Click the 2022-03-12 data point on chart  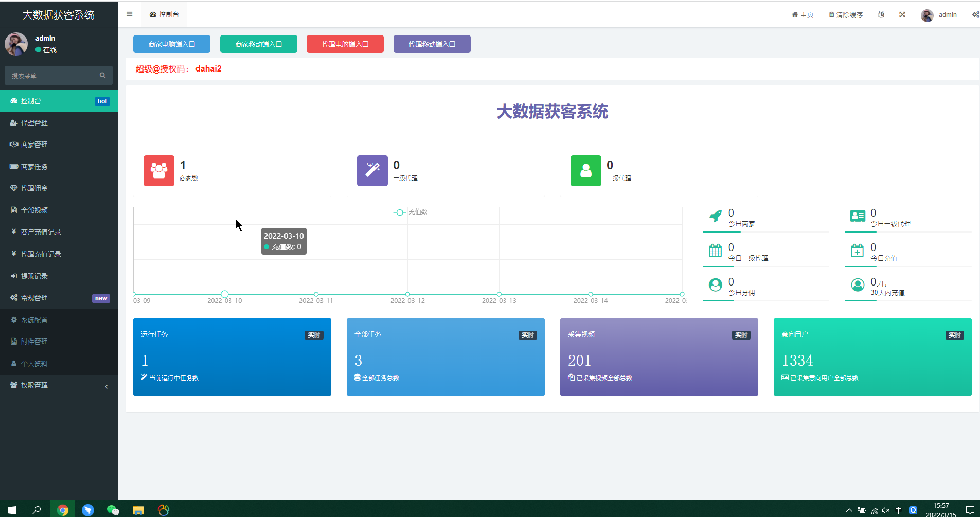click(407, 294)
